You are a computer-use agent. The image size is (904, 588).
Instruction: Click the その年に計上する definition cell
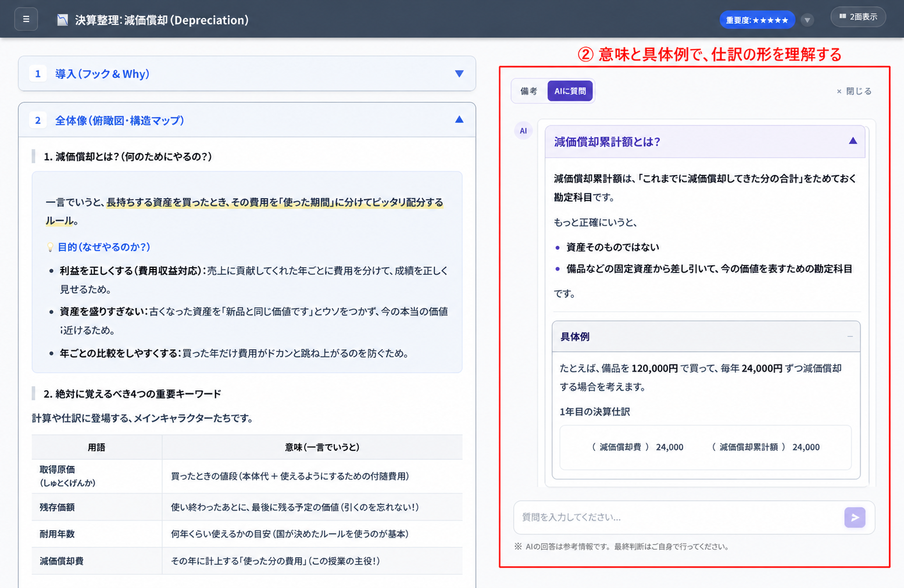[313, 561]
